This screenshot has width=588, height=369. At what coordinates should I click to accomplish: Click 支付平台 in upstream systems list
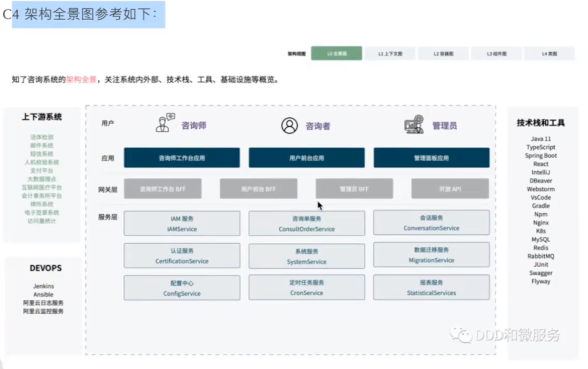42,171
